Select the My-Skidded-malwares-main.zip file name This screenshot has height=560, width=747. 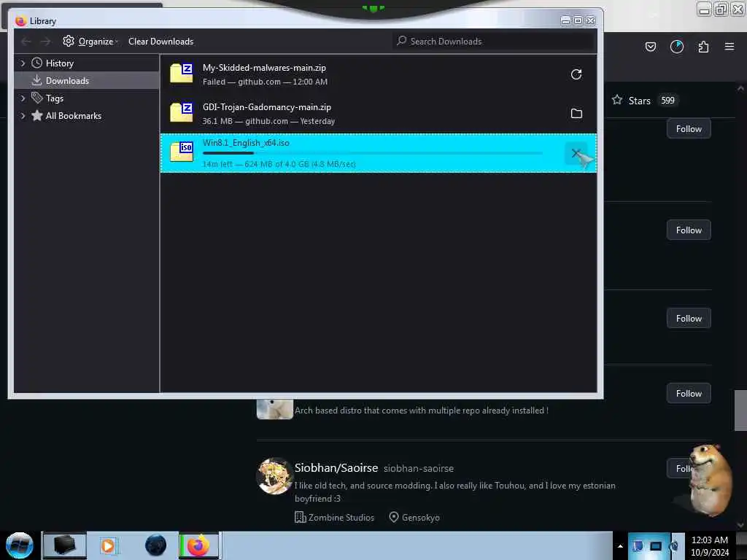tap(264, 68)
